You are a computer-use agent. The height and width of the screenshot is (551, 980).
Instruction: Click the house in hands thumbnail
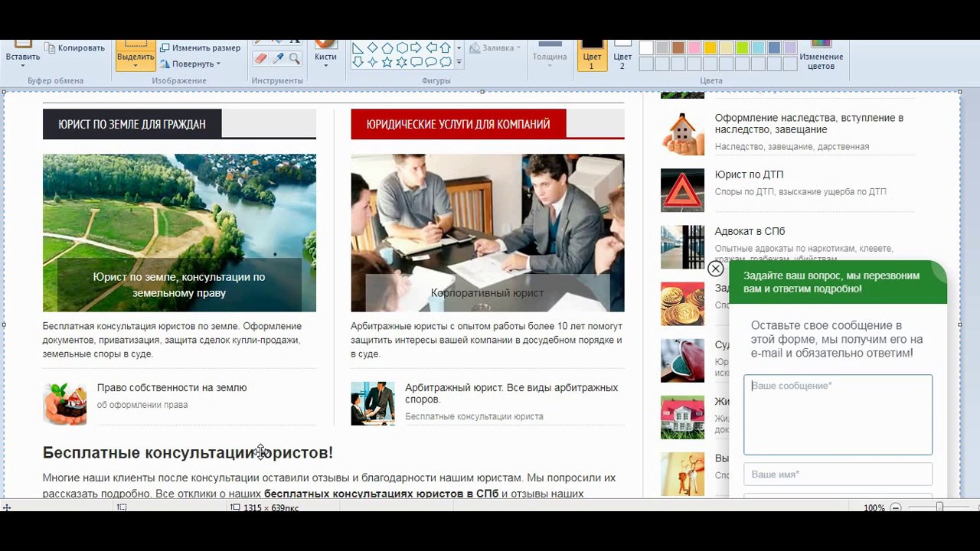(682, 134)
